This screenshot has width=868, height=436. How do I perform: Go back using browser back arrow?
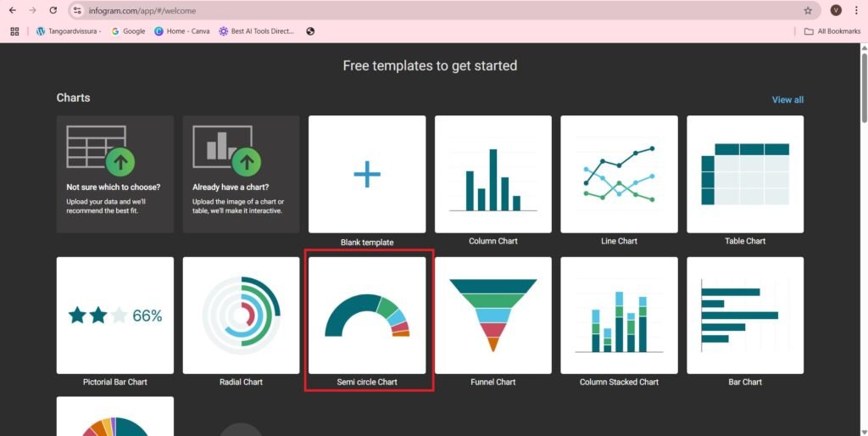pos(13,10)
